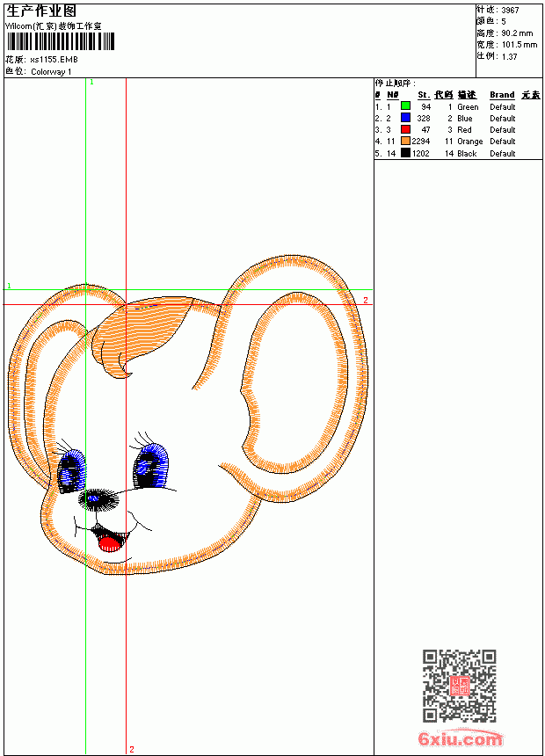The width and height of the screenshot is (545, 756).
Task: Select the 'Red' description text
Action: pyautogui.click(x=464, y=130)
